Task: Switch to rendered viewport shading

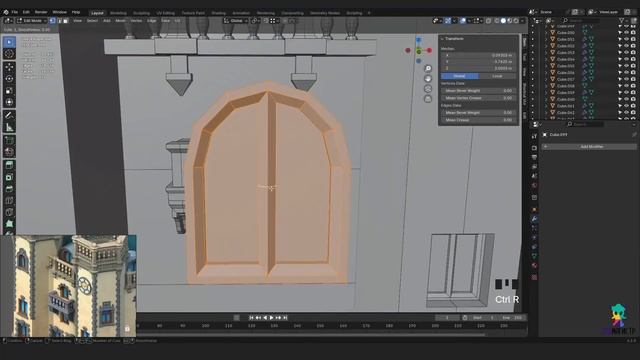Action: [x=516, y=21]
